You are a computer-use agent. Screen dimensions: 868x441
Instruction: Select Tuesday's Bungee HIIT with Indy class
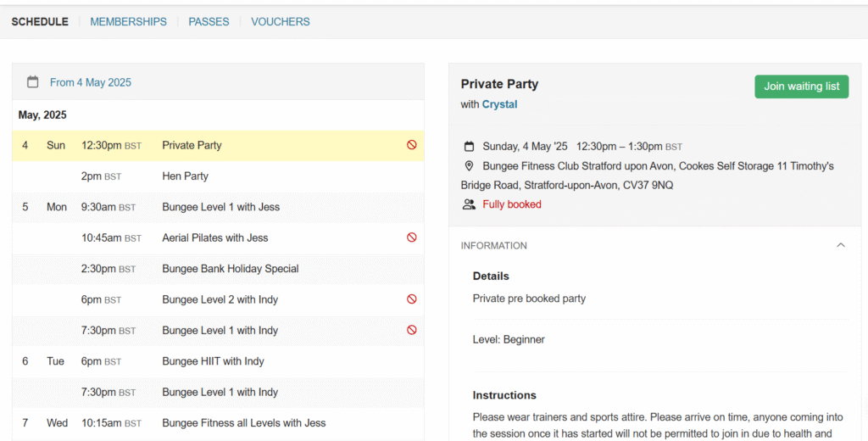click(x=218, y=361)
